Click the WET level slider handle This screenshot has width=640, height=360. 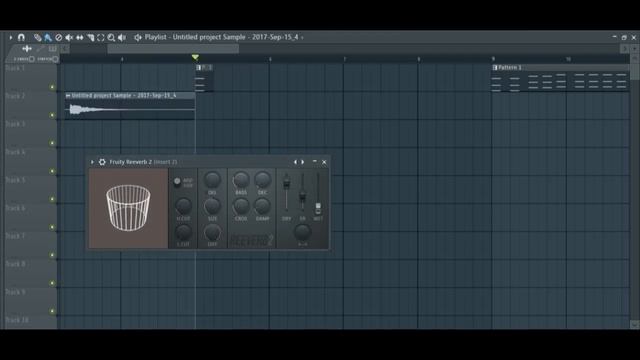click(x=318, y=209)
